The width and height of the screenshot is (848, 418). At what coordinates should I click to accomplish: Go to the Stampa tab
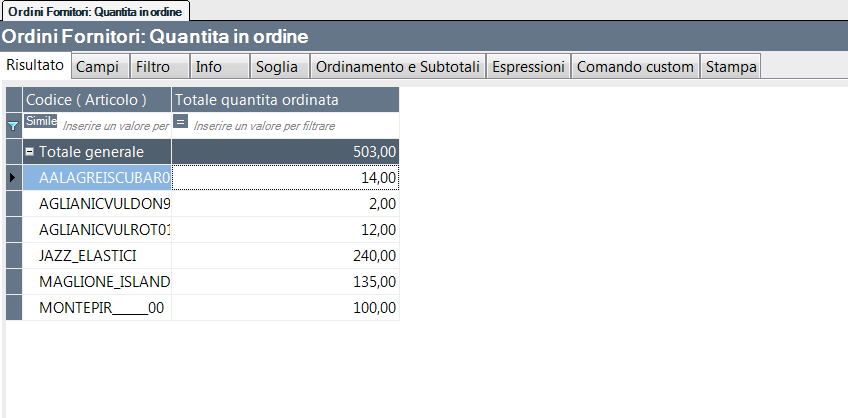coord(731,67)
